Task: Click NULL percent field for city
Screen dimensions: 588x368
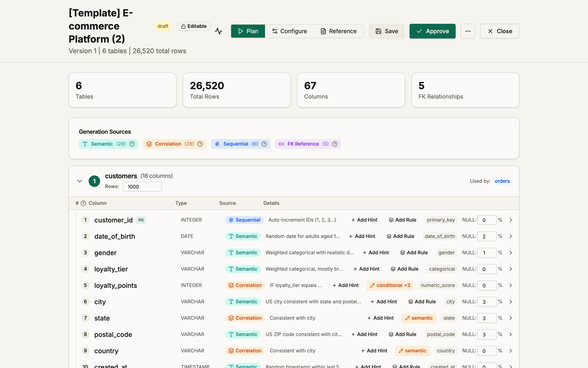Action: tap(487, 302)
